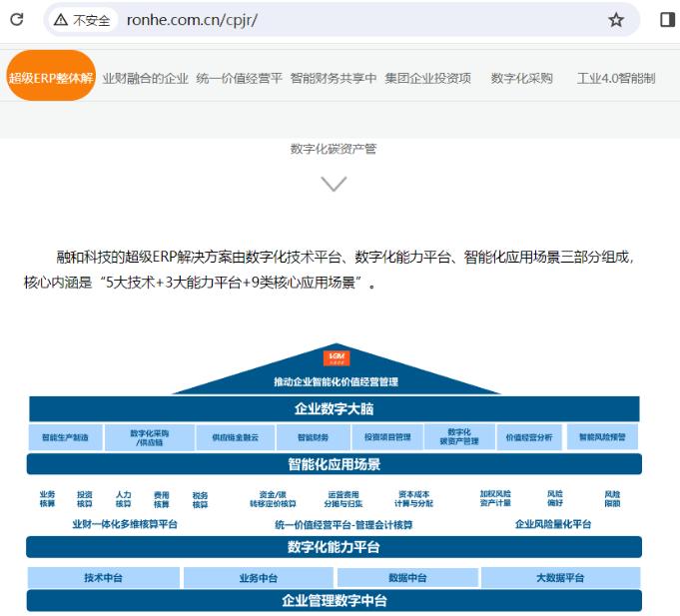Image resolution: width=680 pixels, height=616 pixels.
Task: Open the 统一价值经营平 tab
Action: coord(239,79)
